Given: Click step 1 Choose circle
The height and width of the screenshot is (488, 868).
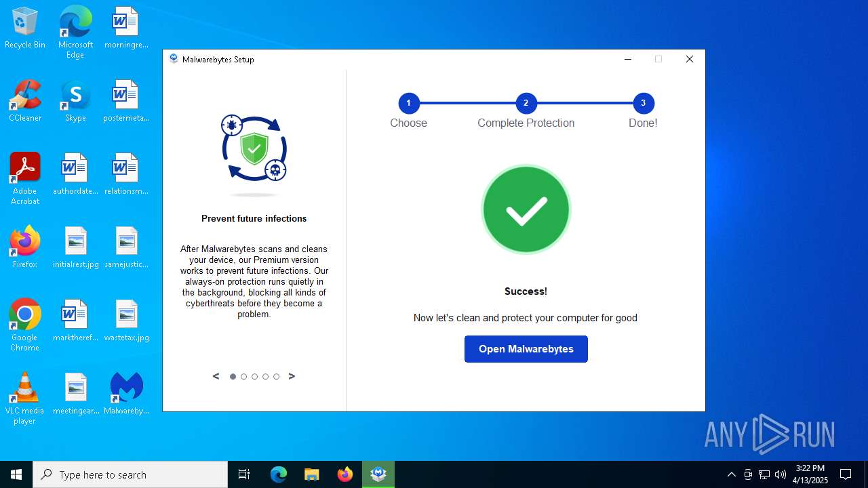Looking at the screenshot, I should coord(408,103).
